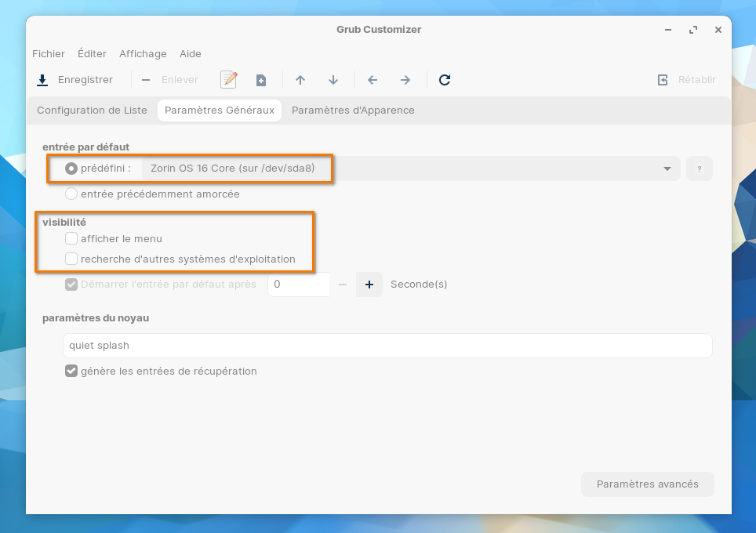Click the right arrow toolbar icon

coord(405,80)
